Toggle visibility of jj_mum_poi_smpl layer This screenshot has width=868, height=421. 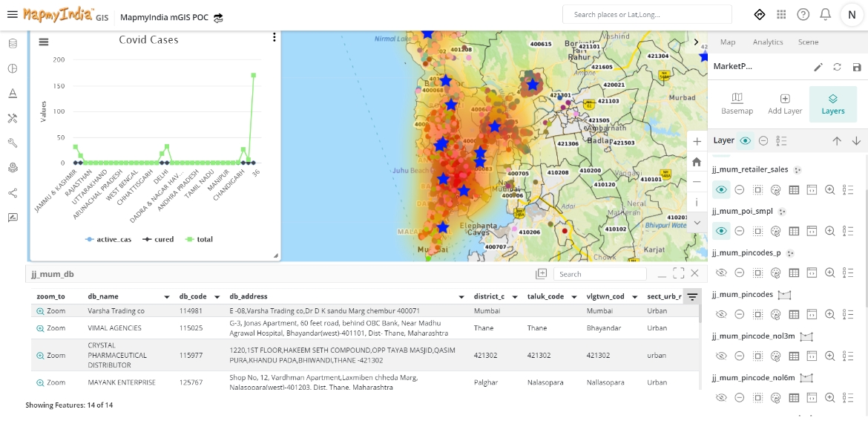pyautogui.click(x=721, y=232)
